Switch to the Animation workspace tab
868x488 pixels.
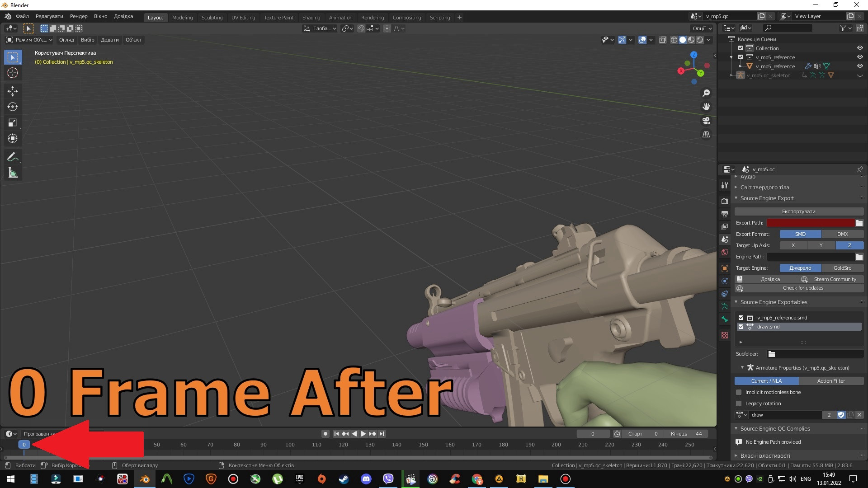point(340,17)
